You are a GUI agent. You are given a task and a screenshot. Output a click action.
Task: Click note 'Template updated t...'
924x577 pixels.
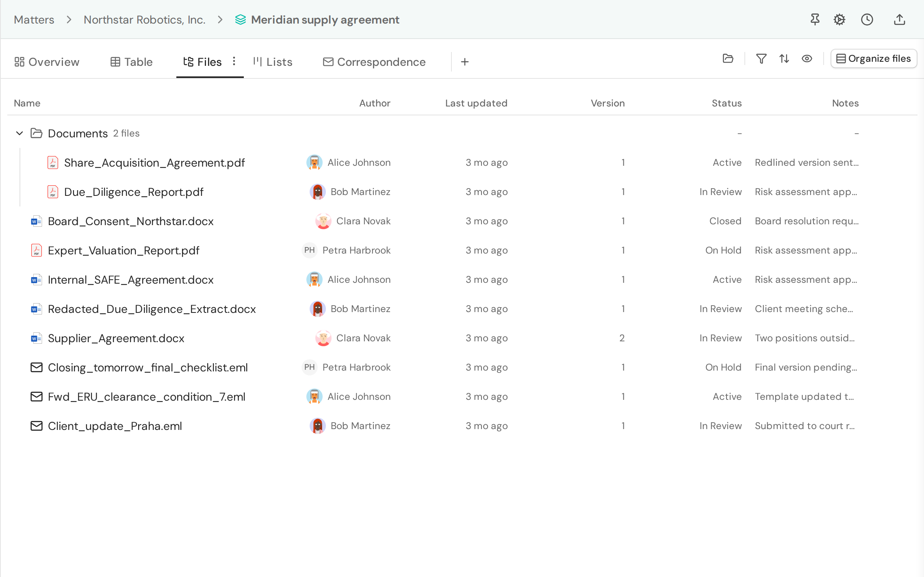tap(805, 397)
